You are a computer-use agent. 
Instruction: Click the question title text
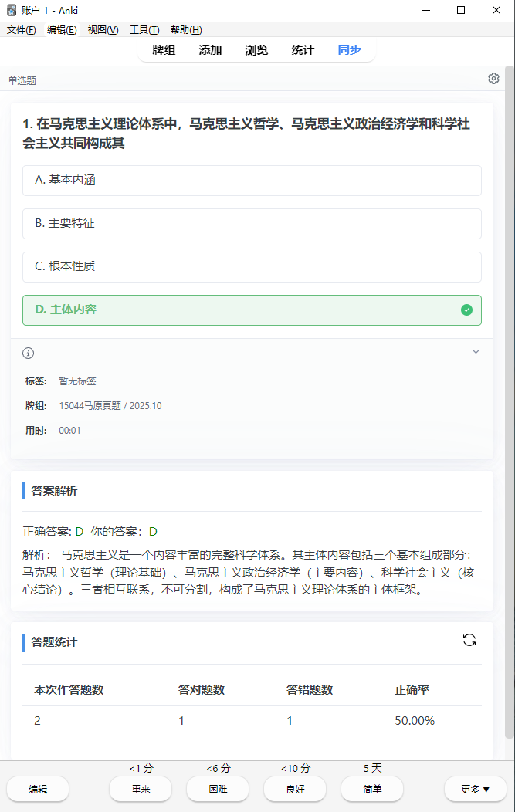point(246,134)
